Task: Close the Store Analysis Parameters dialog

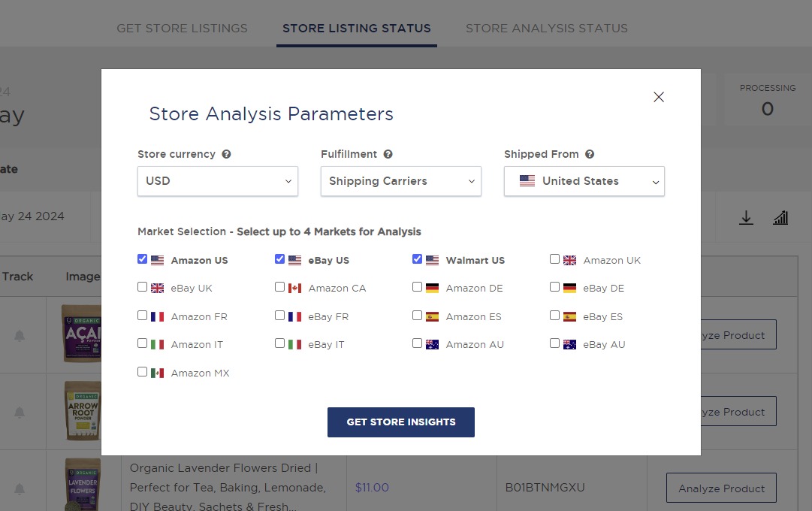Action: click(659, 97)
